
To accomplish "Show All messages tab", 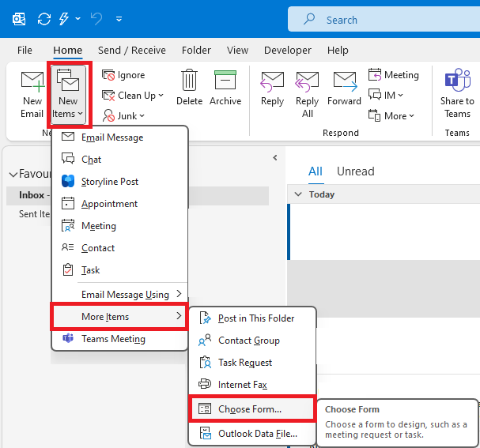I will point(316,171).
